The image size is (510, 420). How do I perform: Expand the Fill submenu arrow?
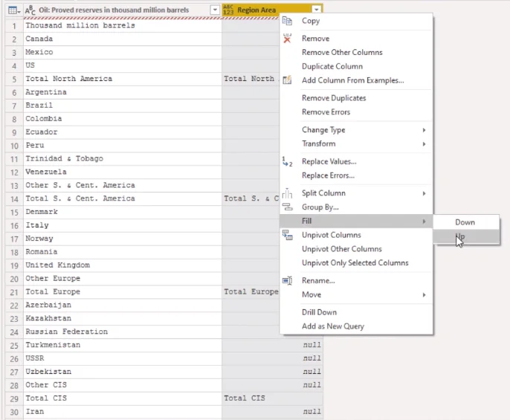[x=424, y=222]
